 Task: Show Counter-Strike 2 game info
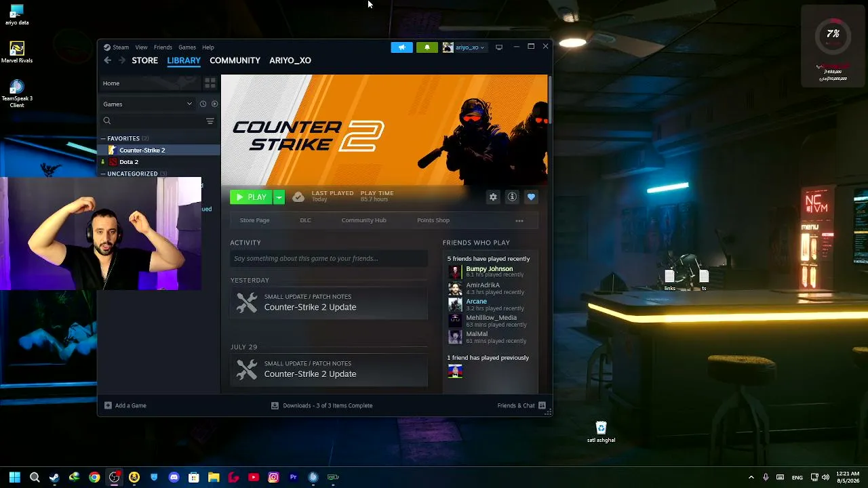coord(512,197)
